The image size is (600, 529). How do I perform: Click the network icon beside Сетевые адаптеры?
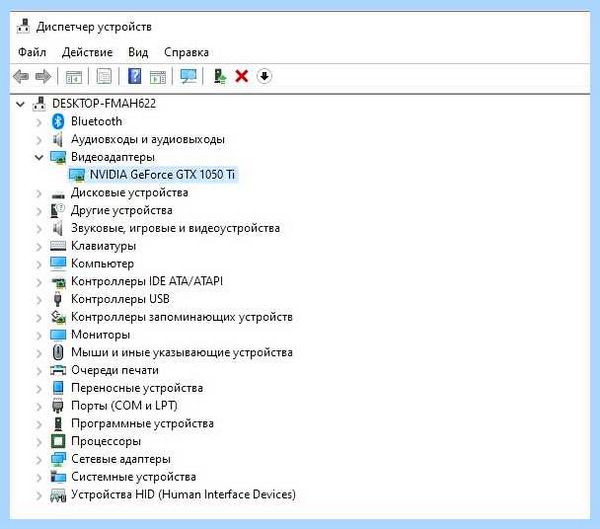pyautogui.click(x=58, y=459)
